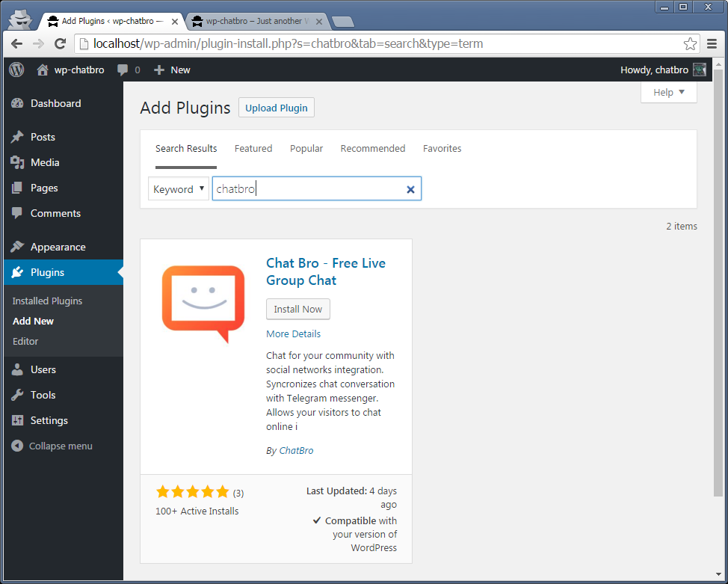
Task: Switch to the Popular tab
Action: pyautogui.click(x=306, y=149)
